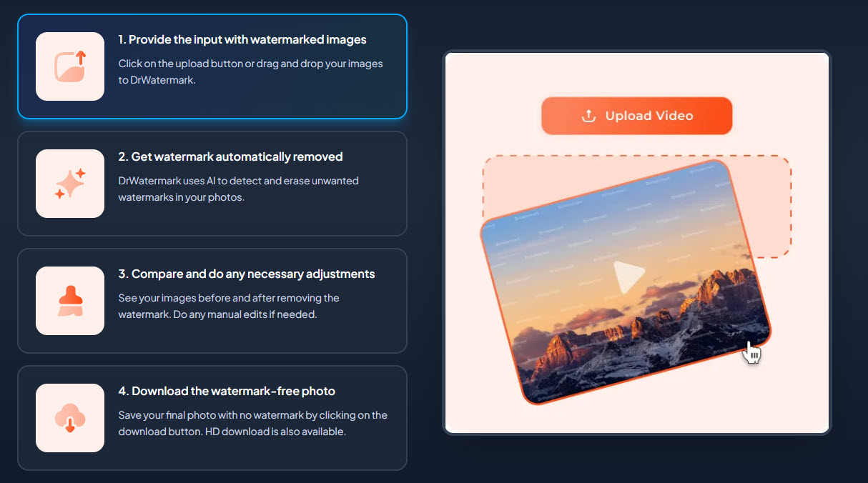Viewport: 868px width, 483px height.
Task: Click the brush icon in step 3
Action: coord(70,301)
